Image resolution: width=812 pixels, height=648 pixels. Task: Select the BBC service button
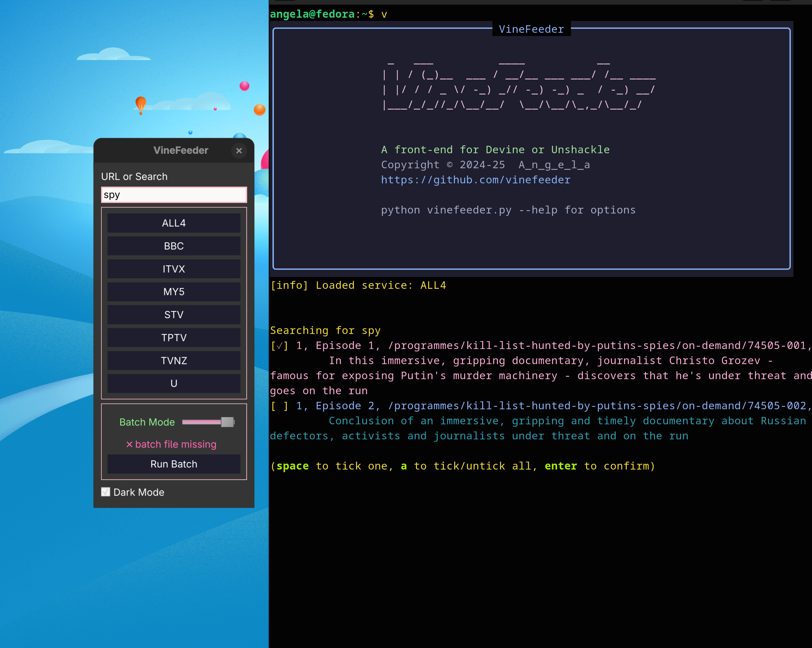pos(174,246)
